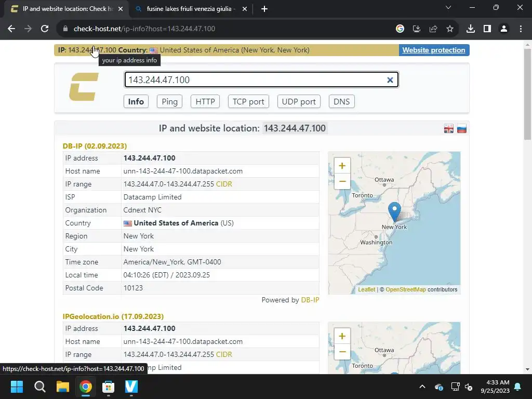This screenshot has height=399, width=532.
Task: Close the IP and website location tab
Action: pyautogui.click(x=121, y=9)
